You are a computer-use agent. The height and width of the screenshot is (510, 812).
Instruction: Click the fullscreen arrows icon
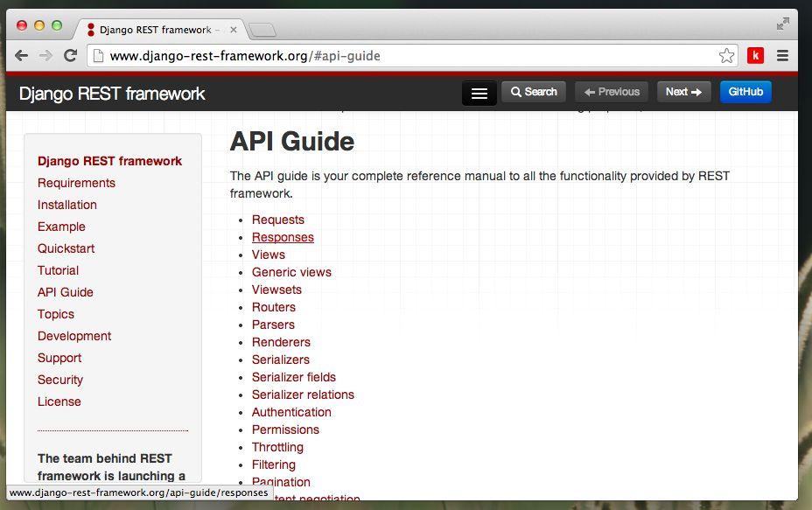783,24
